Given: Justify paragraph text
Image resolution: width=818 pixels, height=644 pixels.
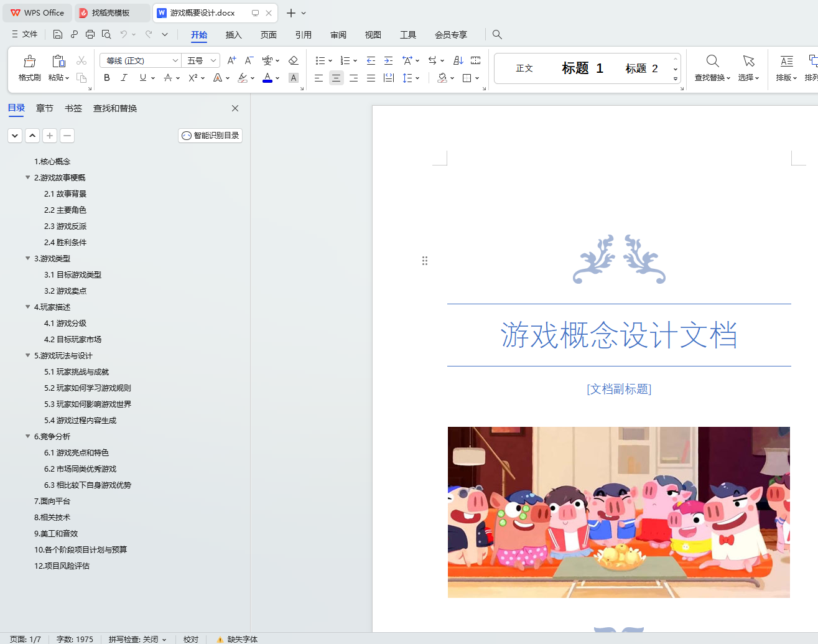Looking at the screenshot, I should pos(371,78).
